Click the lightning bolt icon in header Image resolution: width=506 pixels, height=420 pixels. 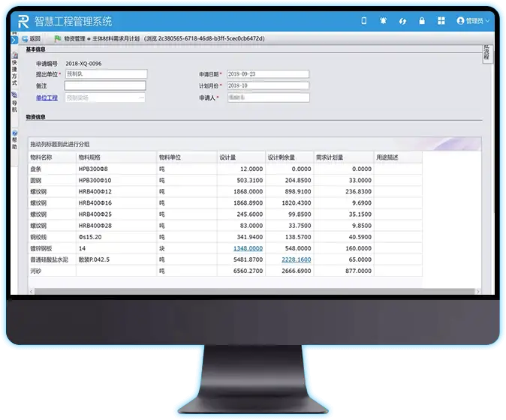tap(403, 21)
